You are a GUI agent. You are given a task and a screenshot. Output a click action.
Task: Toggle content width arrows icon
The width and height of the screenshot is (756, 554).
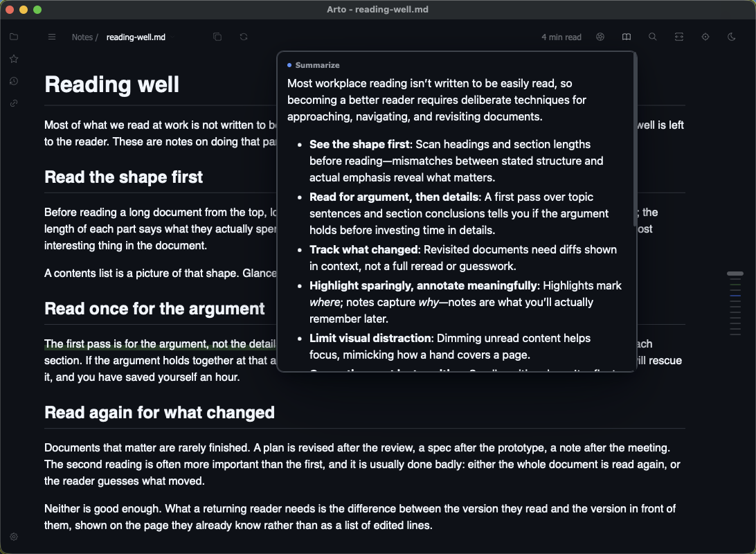[x=679, y=37]
